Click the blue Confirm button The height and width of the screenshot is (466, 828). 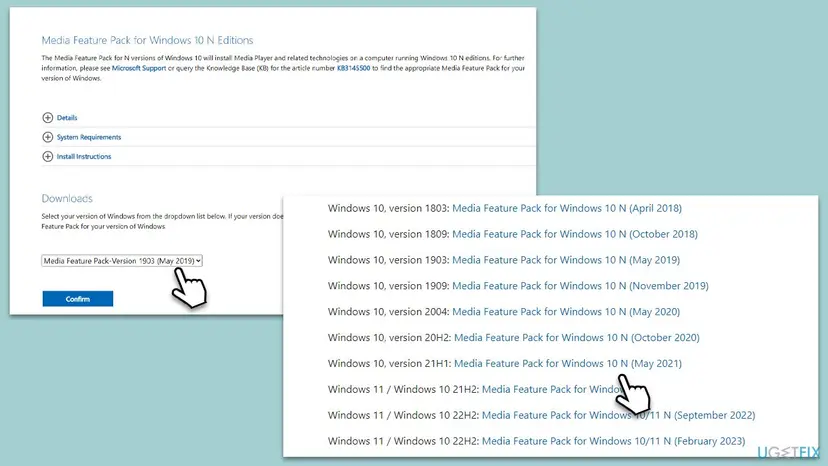coord(78,299)
